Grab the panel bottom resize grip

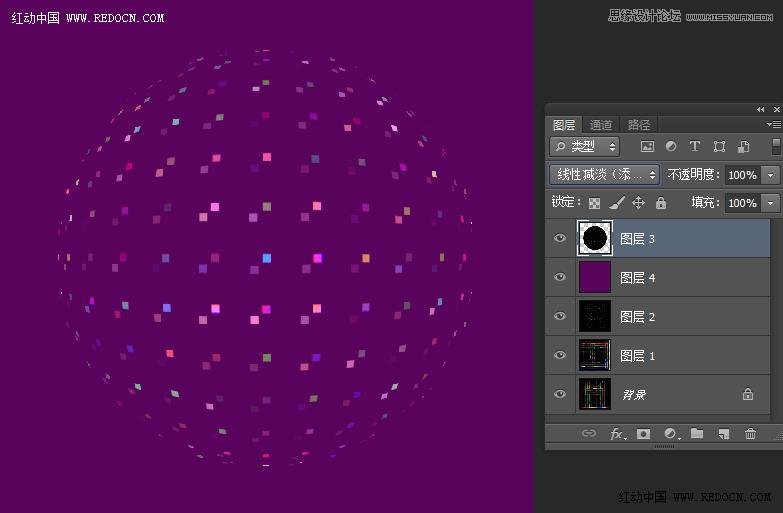point(664,446)
